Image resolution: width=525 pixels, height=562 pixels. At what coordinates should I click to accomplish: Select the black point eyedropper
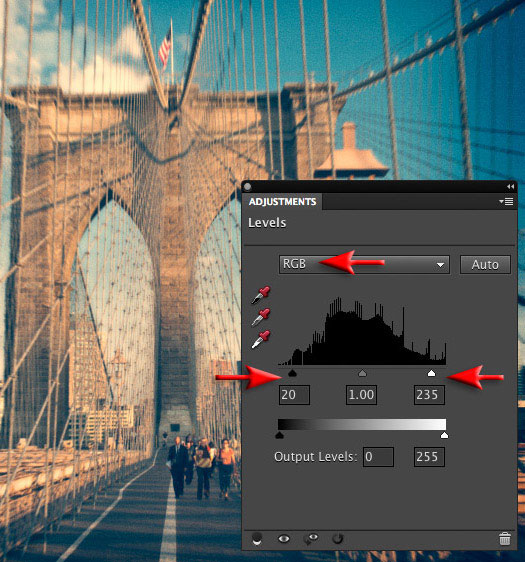coord(261,295)
